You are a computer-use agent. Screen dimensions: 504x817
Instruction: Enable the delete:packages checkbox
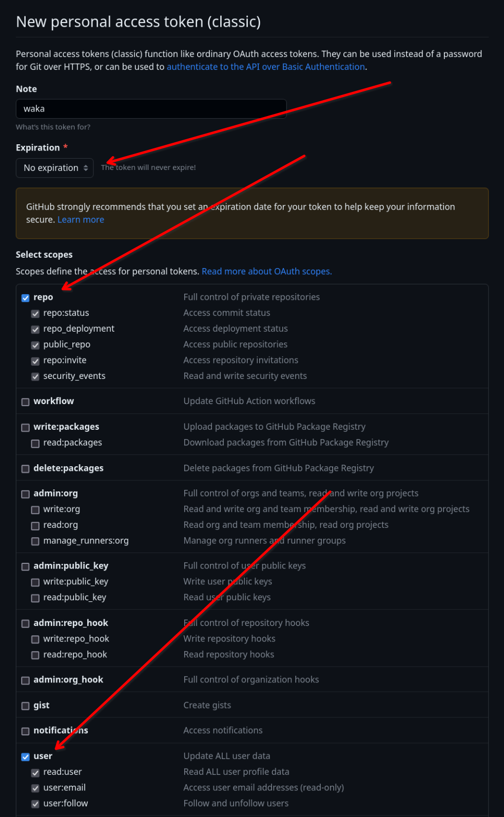(x=26, y=469)
